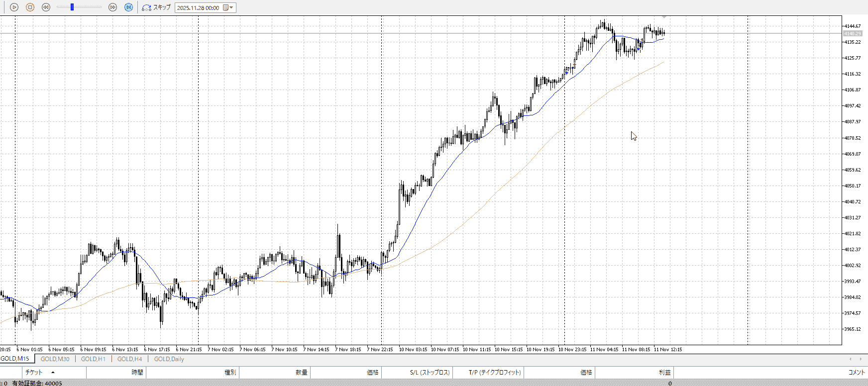Select the GOLD,Daily chart tab
This screenshot has height=386, width=868.
(x=169, y=359)
